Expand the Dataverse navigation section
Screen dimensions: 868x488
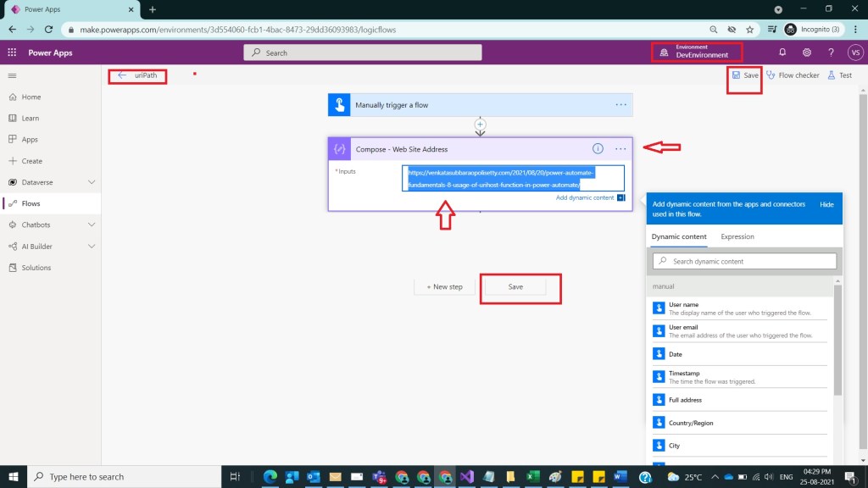coord(92,182)
